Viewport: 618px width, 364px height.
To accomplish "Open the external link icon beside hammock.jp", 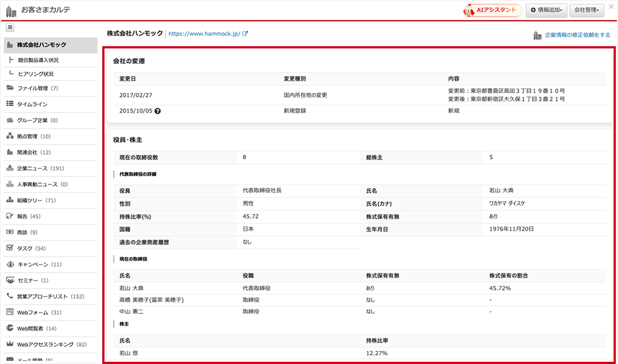I will click(x=245, y=34).
